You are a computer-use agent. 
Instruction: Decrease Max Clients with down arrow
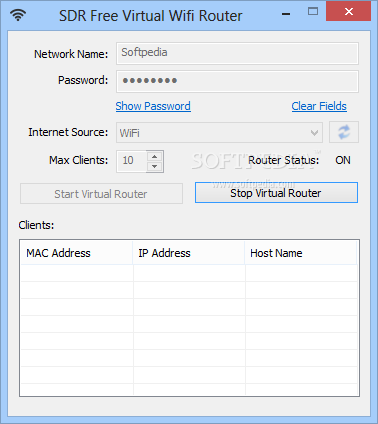(x=154, y=166)
